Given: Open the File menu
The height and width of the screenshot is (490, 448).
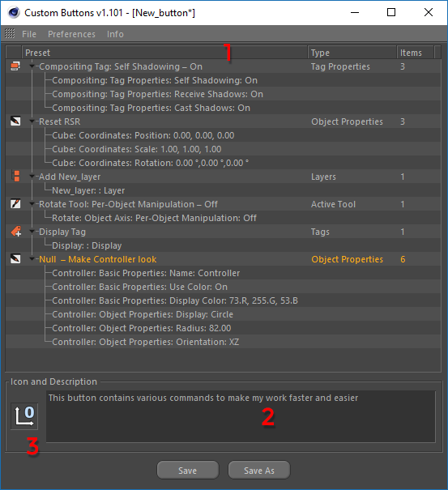Looking at the screenshot, I should pyautogui.click(x=29, y=34).
